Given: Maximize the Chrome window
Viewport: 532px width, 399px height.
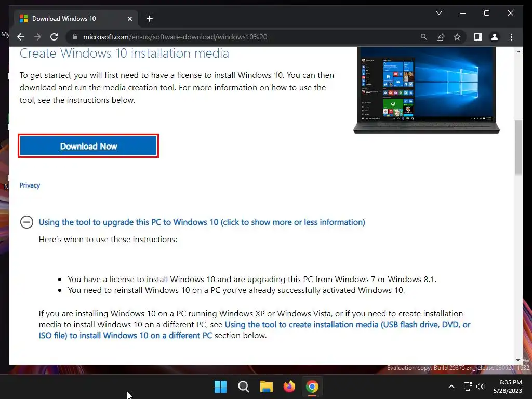Looking at the screenshot, I should point(486,13).
